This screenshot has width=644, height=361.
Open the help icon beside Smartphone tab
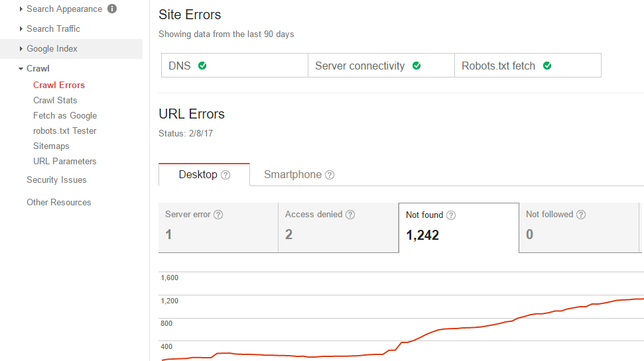[x=330, y=175]
